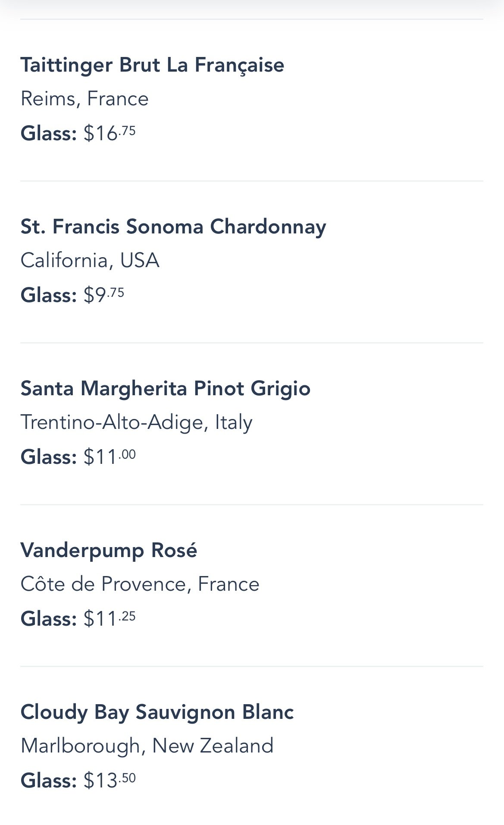Select the Trentino-Alto-Adige, Italy region line
Image resolution: width=504 pixels, height=825 pixels.
(x=136, y=422)
